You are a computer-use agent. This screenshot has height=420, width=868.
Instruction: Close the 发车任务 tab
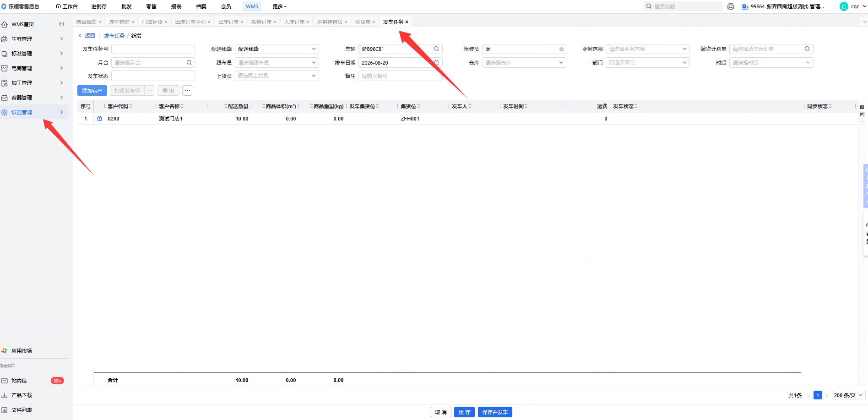407,22
